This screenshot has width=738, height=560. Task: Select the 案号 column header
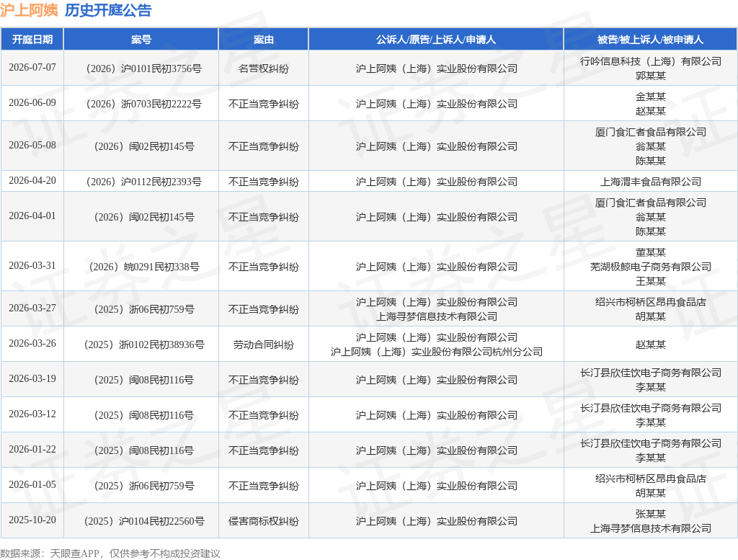tap(141, 40)
